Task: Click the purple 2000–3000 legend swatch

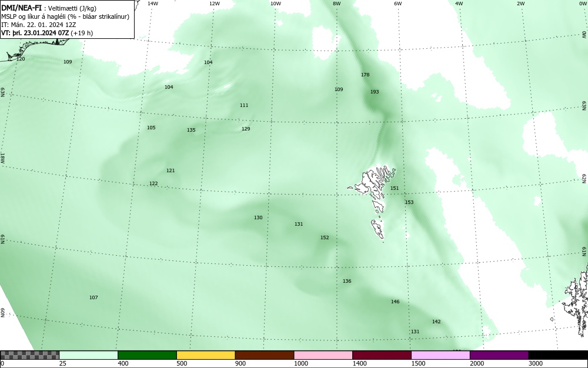Action: point(499,355)
